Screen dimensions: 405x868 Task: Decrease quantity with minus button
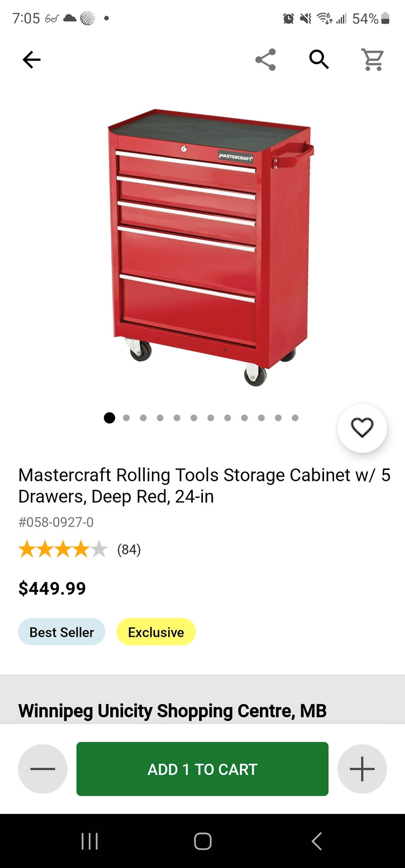[x=43, y=769]
